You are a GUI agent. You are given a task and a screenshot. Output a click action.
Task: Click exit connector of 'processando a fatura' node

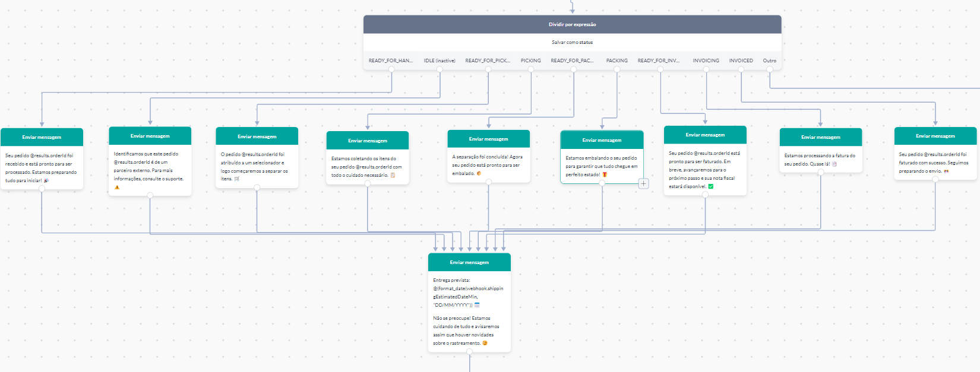[821, 172]
